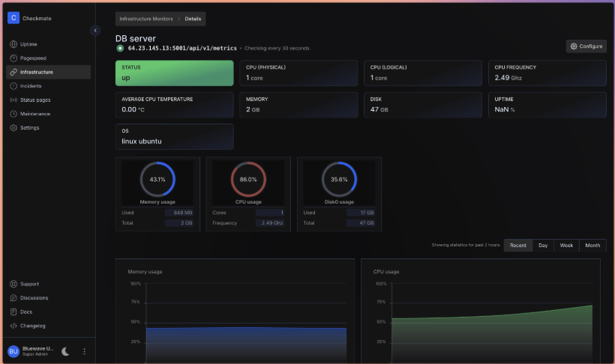The image size is (615, 364).
Task: Click the AVERAGE CPU TEMPERATURE card
Action: [x=175, y=105]
